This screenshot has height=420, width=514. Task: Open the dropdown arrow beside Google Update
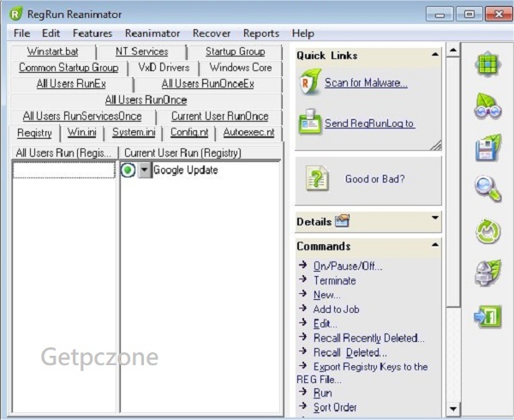pos(144,171)
